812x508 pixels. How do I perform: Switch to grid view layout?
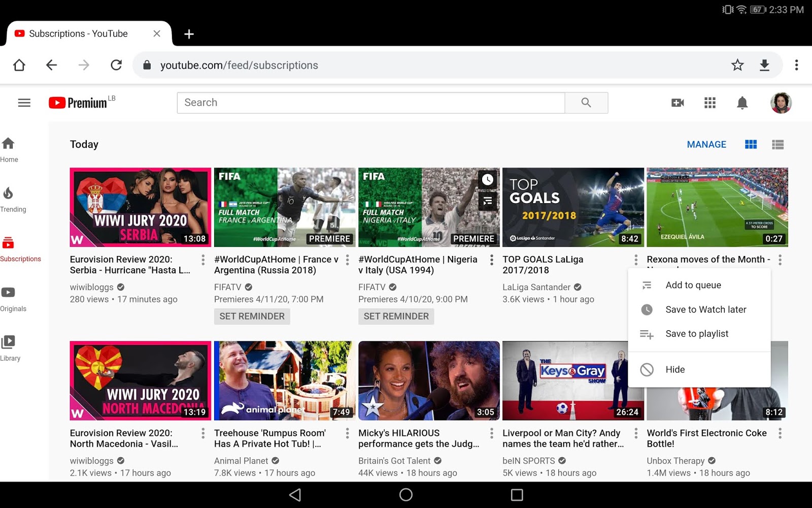[751, 145]
